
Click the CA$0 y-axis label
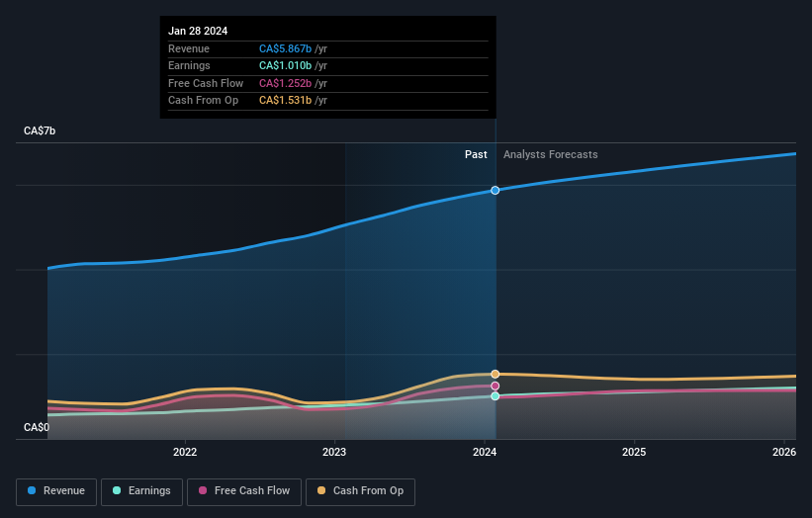37,427
